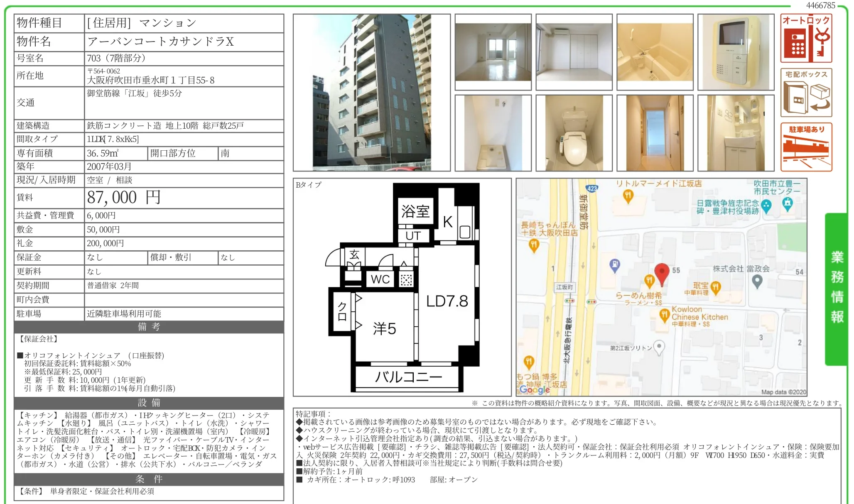Screen dimensions: 854x504
Task: Click the Google logo on map
Action: pos(534,389)
